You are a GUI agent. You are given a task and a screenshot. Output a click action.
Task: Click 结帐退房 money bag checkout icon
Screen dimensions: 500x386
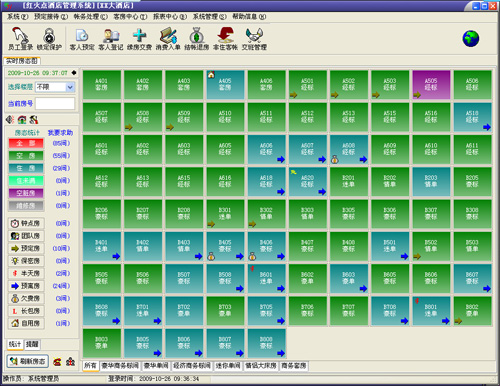click(197, 39)
